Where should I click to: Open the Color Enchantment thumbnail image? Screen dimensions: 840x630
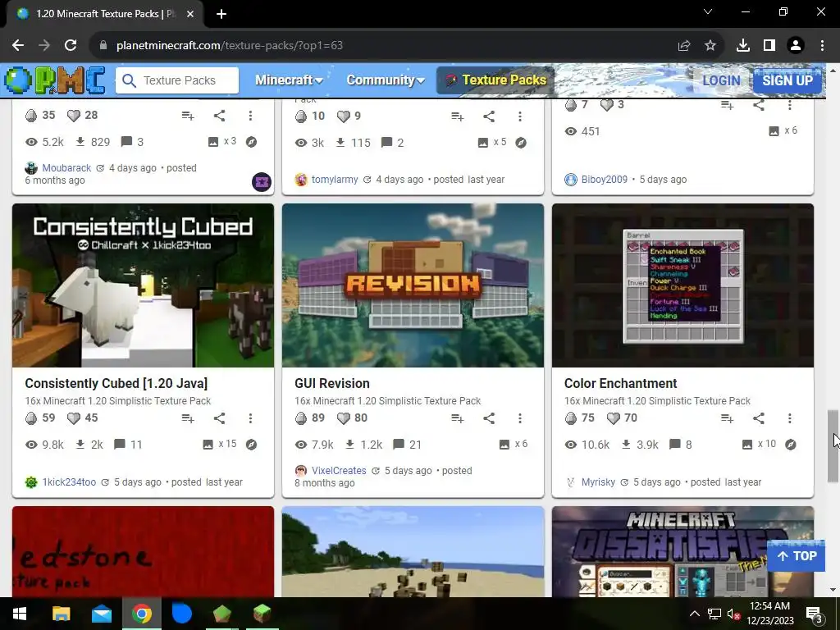point(682,285)
